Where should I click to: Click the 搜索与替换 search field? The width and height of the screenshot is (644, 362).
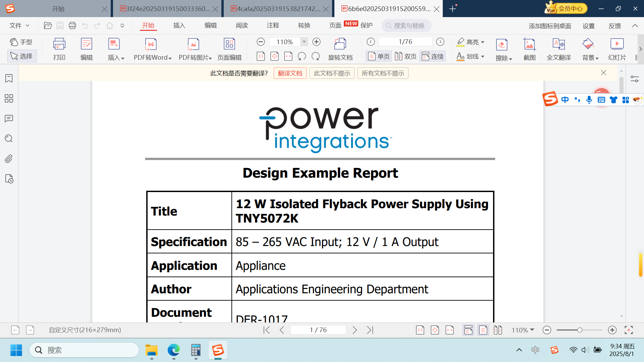[x=406, y=26]
